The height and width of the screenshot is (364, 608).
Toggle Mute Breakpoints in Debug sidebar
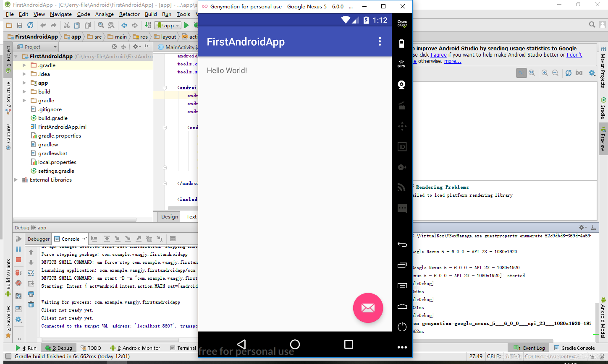tap(18, 283)
